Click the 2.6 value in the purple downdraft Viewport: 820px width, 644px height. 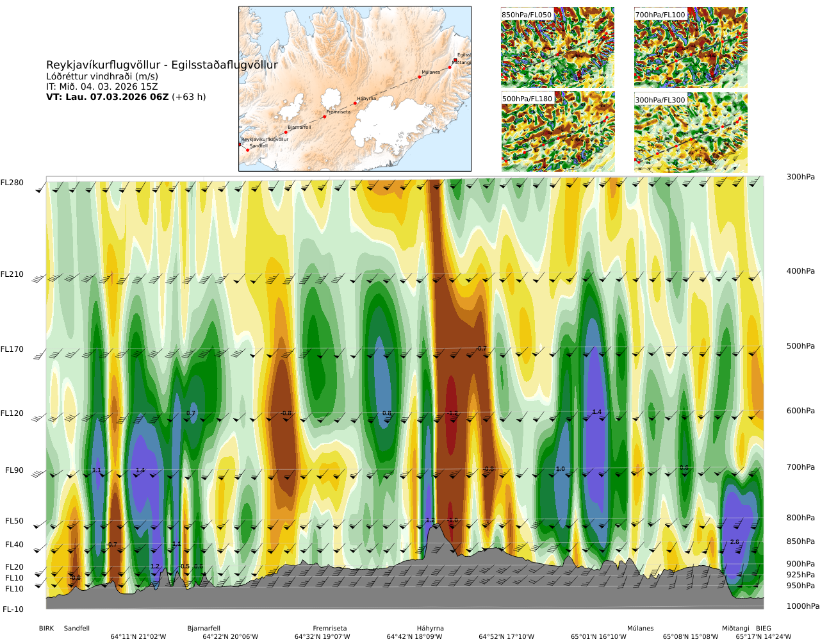pyautogui.click(x=735, y=542)
